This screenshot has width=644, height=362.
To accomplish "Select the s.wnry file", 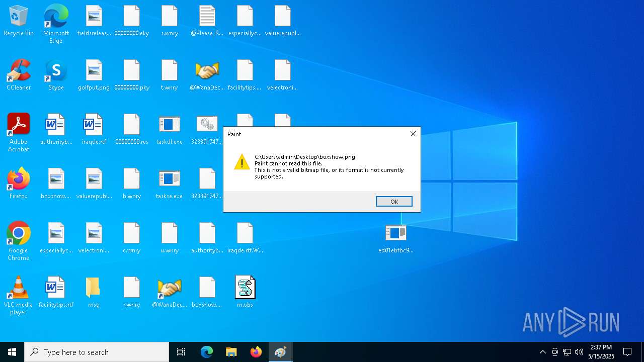I will pos(170,21).
